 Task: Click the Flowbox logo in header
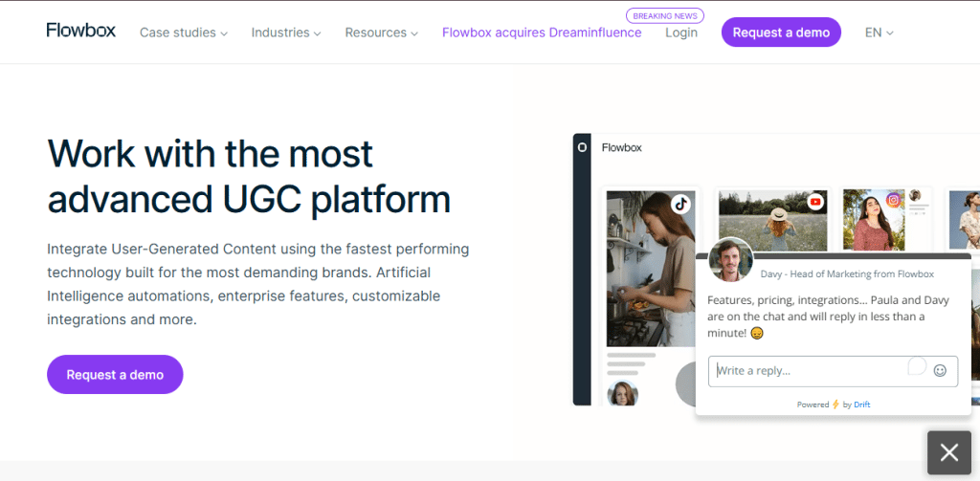click(x=80, y=31)
